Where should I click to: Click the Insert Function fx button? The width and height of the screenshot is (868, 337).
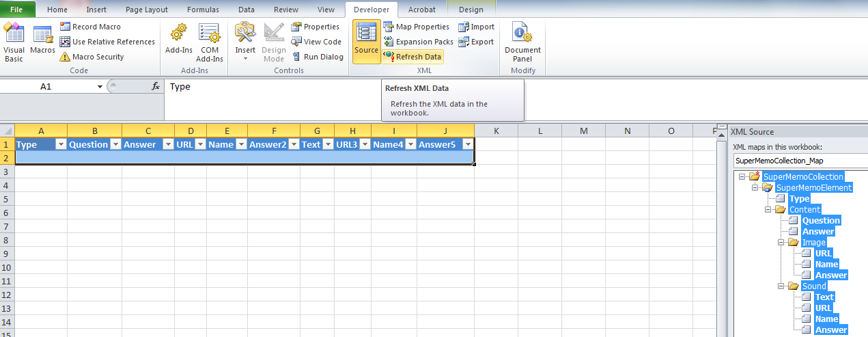[156, 87]
